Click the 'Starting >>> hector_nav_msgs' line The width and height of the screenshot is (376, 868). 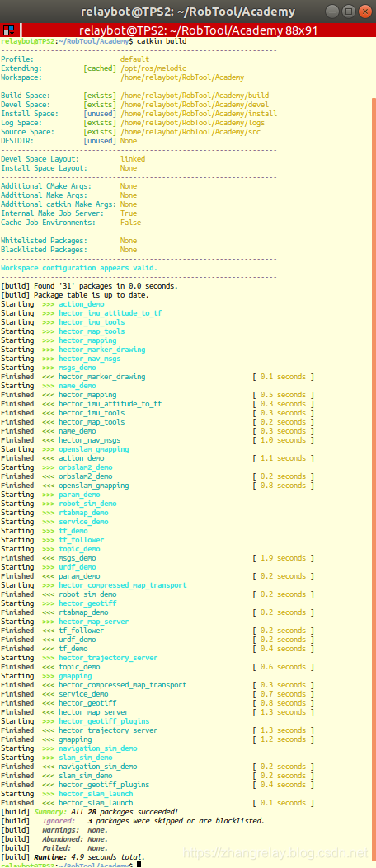(x=61, y=359)
